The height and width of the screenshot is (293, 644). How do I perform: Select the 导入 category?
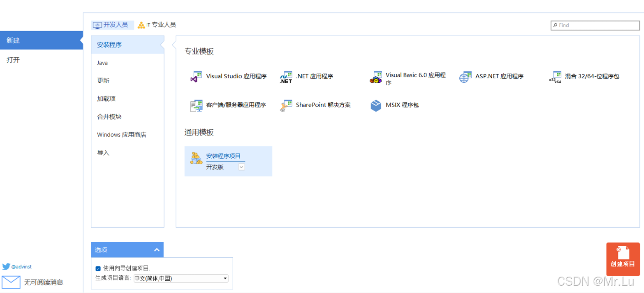click(x=128, y=153)
